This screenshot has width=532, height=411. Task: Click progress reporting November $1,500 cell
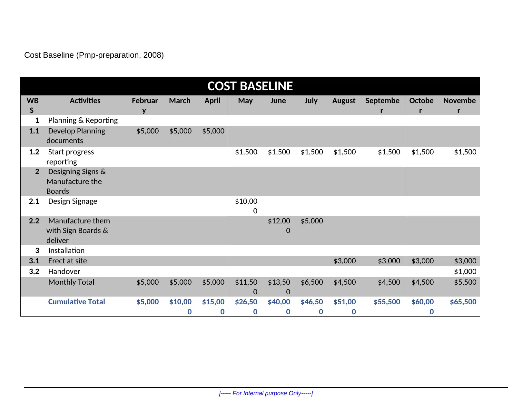[465, 152]
